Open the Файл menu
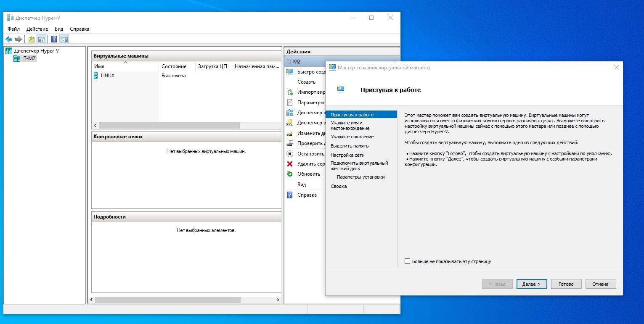Viewport: 644px width, 324px height. click(13, 29)
